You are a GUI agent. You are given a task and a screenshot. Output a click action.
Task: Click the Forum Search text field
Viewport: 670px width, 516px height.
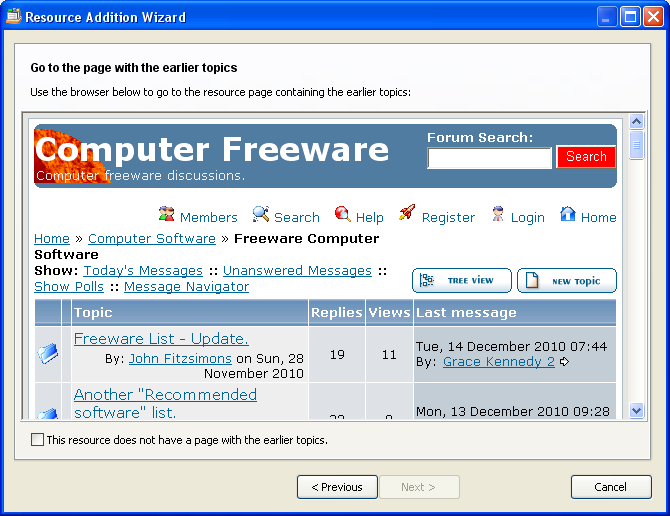489,158
